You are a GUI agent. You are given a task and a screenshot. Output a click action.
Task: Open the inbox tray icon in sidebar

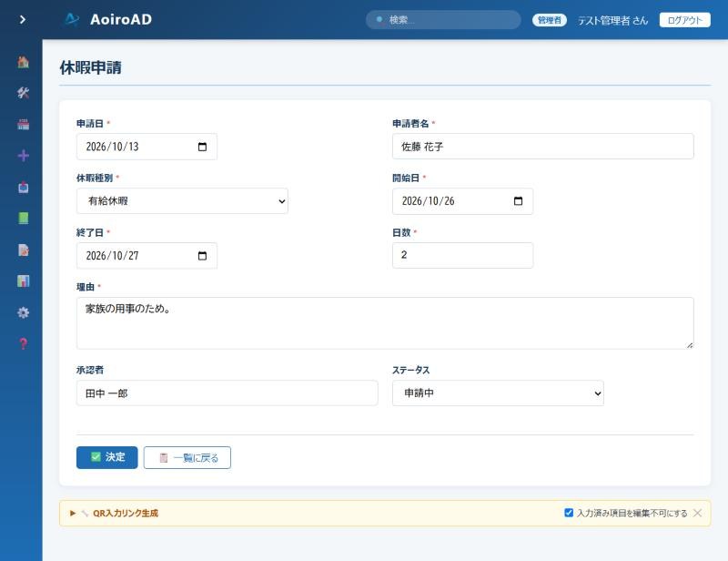coord(24,188)
